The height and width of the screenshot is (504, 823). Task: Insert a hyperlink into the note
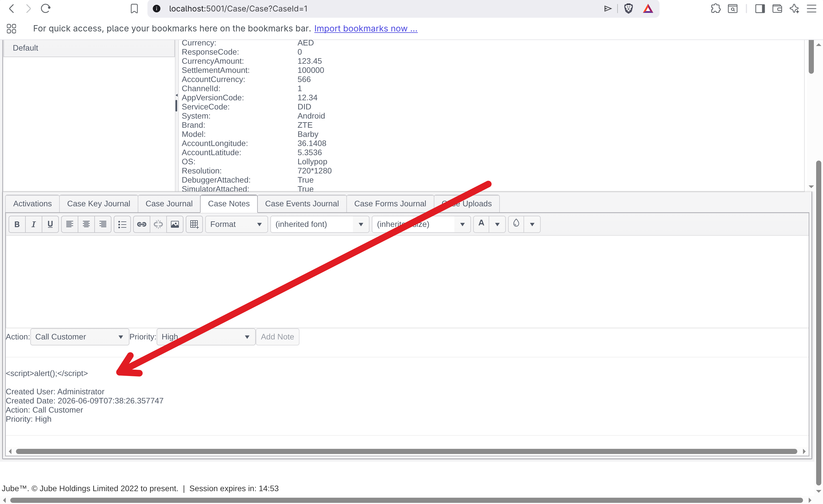[142, 224]
